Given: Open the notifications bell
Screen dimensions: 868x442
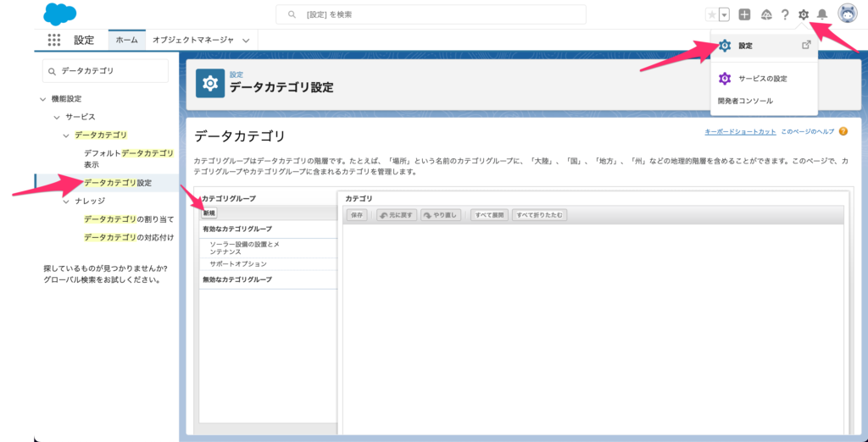Looking at the screenshot, I should pyautogui.click(x=822, y=15).
